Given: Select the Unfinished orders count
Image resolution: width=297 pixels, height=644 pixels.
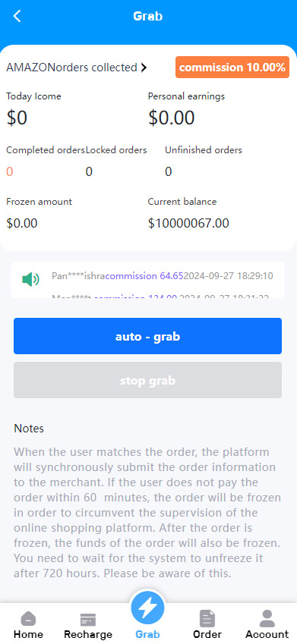Looking at the screenshot, I should tap(168, 171).
